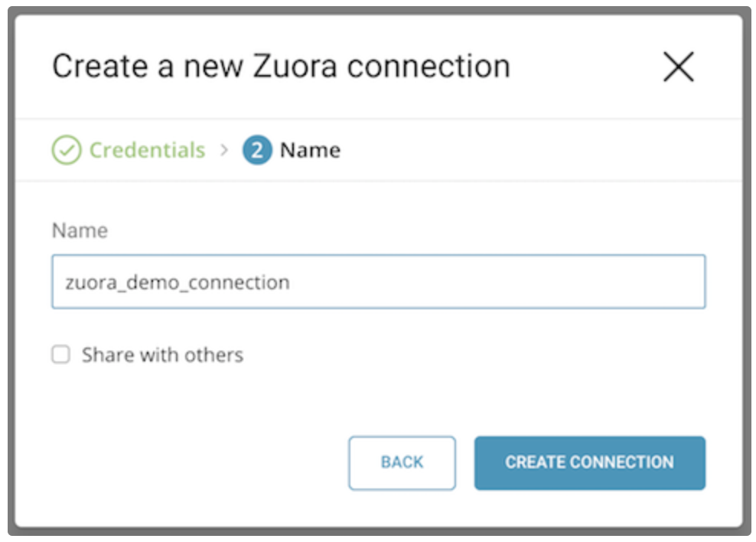
Task: Close the Zuora connection dialog
Action: (x=678, y=67)
